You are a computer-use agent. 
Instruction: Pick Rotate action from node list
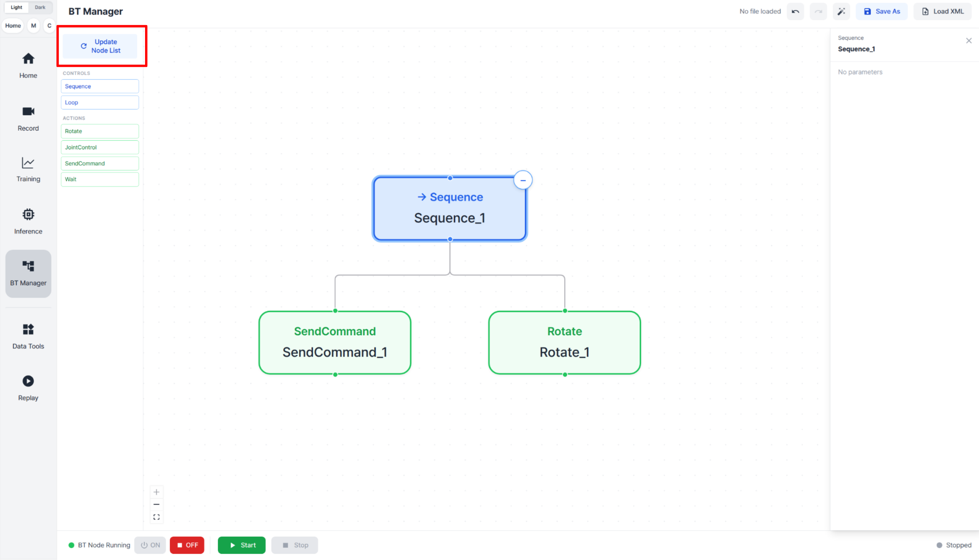click(100, 131)
